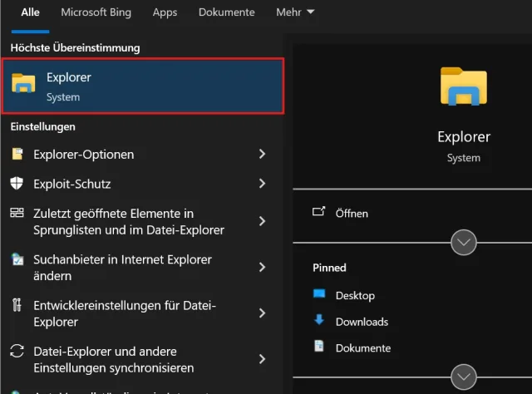Open the pinned Desktop folder

pyautogui.click(x=354, y=295)
